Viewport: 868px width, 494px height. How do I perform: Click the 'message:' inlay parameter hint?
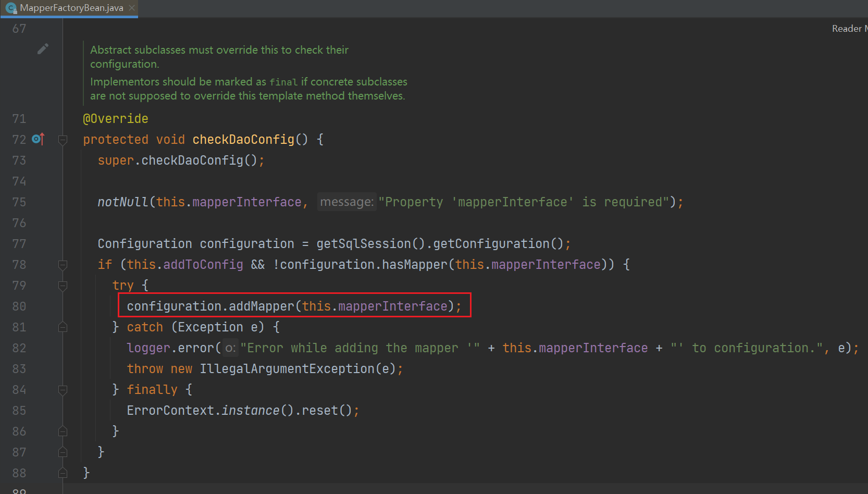coord(346,202)
